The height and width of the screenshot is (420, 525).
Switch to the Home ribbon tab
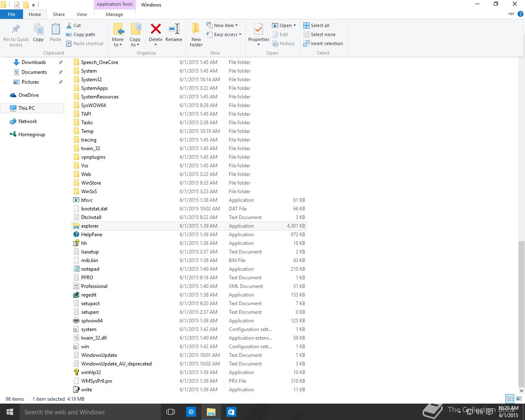tap(35, 14)
